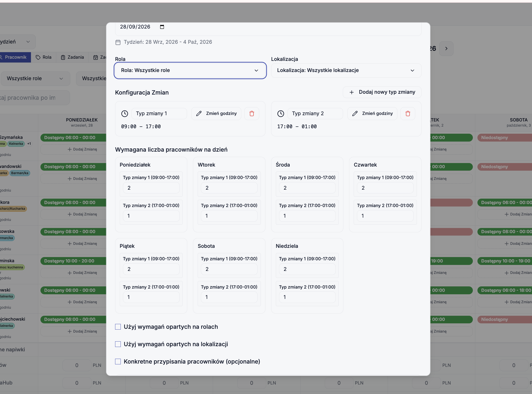Click the employee name search field

[x=35, y=98]
